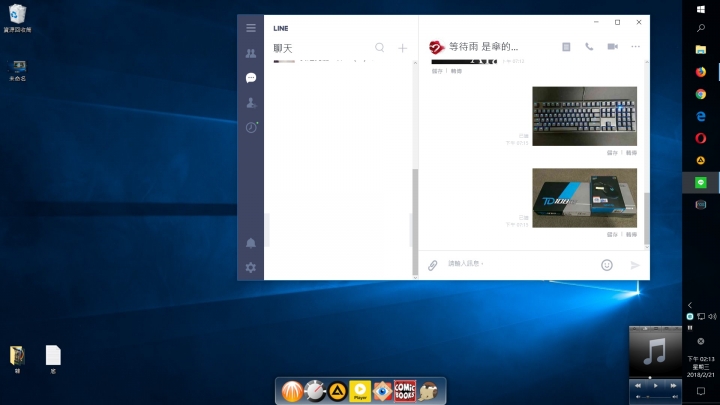Launch Chrome from taskbar
Image resolution: width=720 pixels, height=405 pixels.
point(701,94)
